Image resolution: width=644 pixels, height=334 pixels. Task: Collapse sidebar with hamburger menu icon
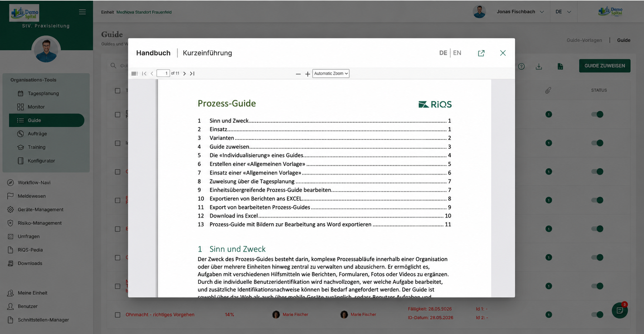point(82,12)
